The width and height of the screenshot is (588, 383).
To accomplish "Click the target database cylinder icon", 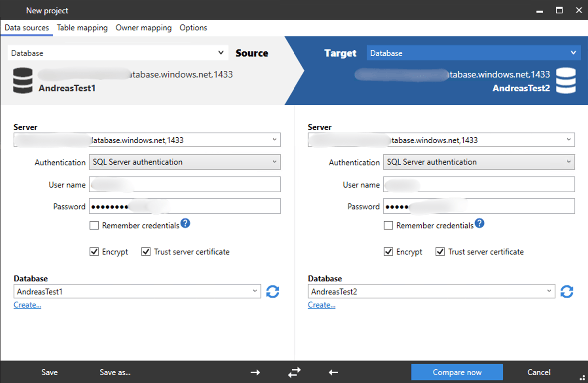I will [566, 81].
